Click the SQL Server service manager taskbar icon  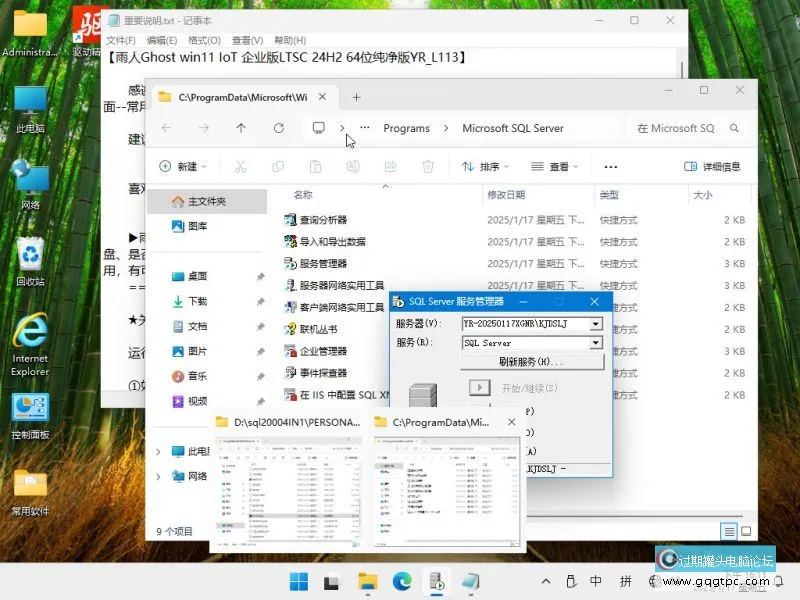coord(437,581)
